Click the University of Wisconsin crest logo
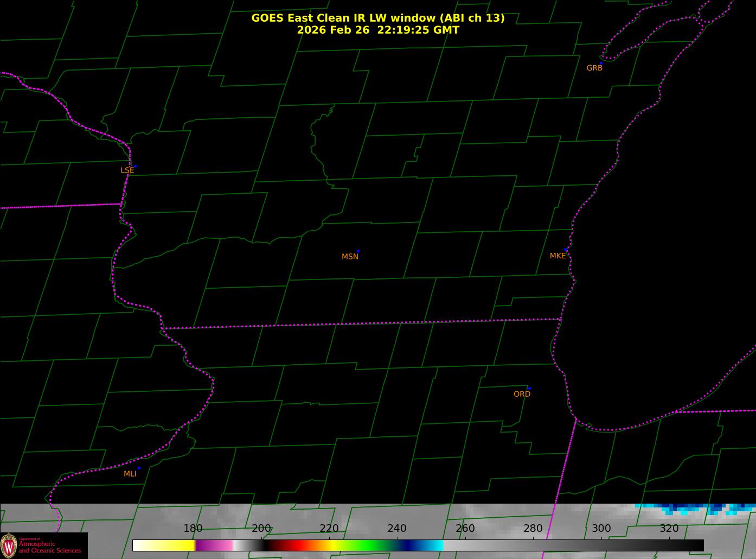 point(9,545)
